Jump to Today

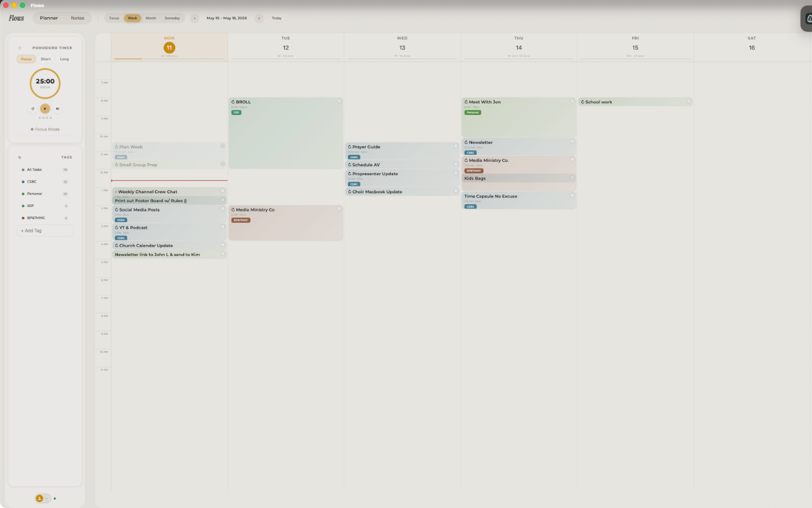tap(277, 18)
